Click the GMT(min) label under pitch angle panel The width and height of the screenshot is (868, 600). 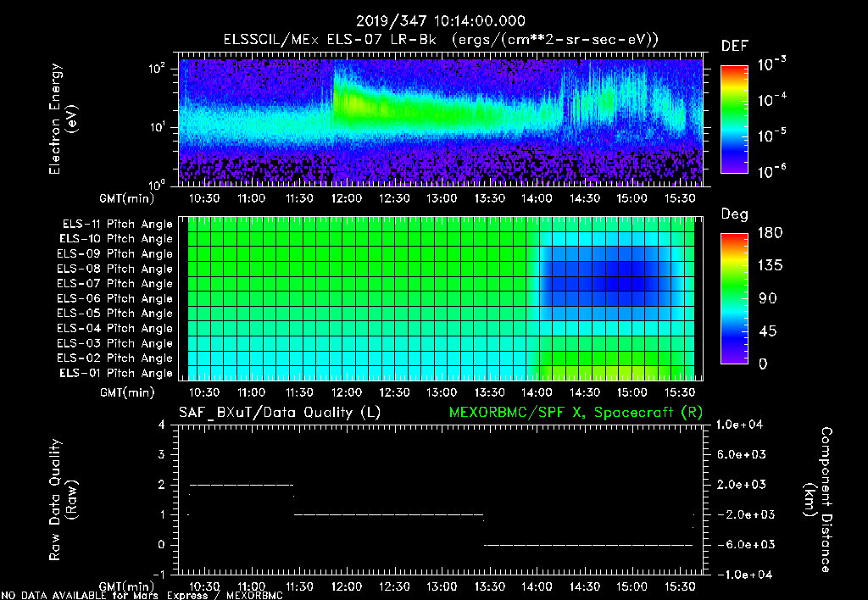point(127,392)
